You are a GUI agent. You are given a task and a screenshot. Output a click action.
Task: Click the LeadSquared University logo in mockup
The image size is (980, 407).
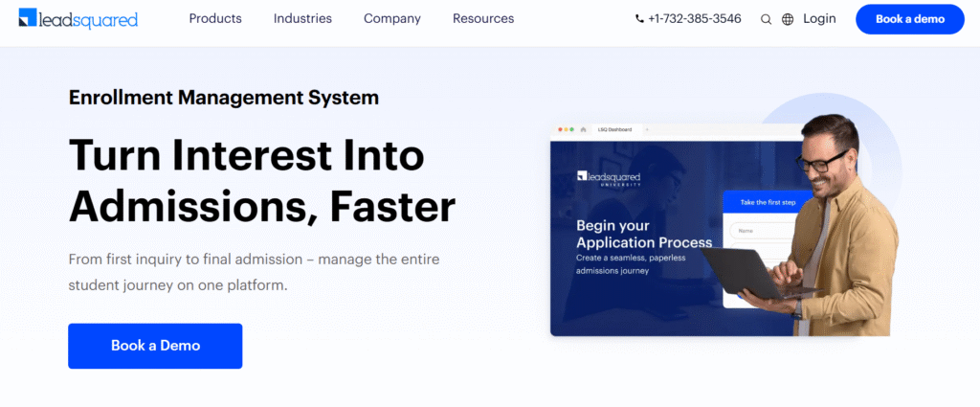(x=609, y=178)
